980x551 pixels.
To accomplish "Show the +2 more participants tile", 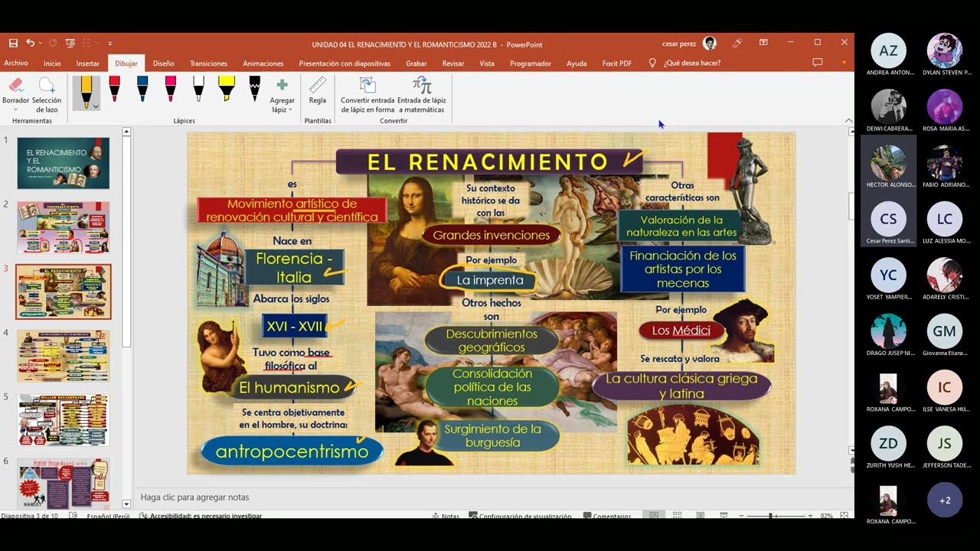I will pos(945,500).
